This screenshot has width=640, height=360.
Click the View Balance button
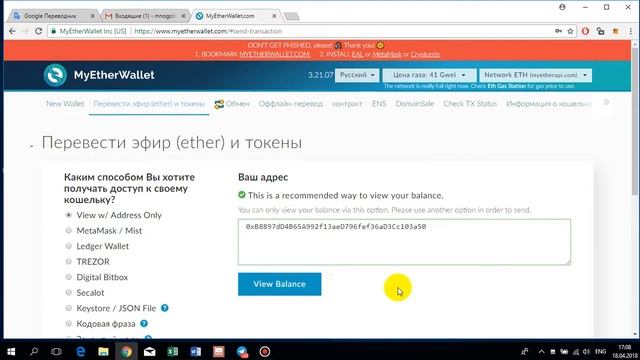point(280,284)
